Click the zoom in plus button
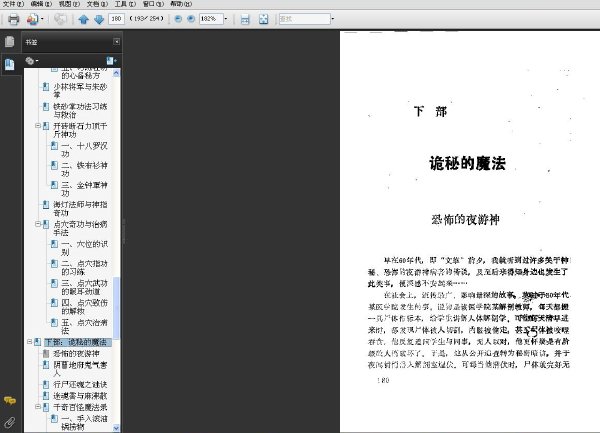The image size is (600, 433). (x=191, y=18)
